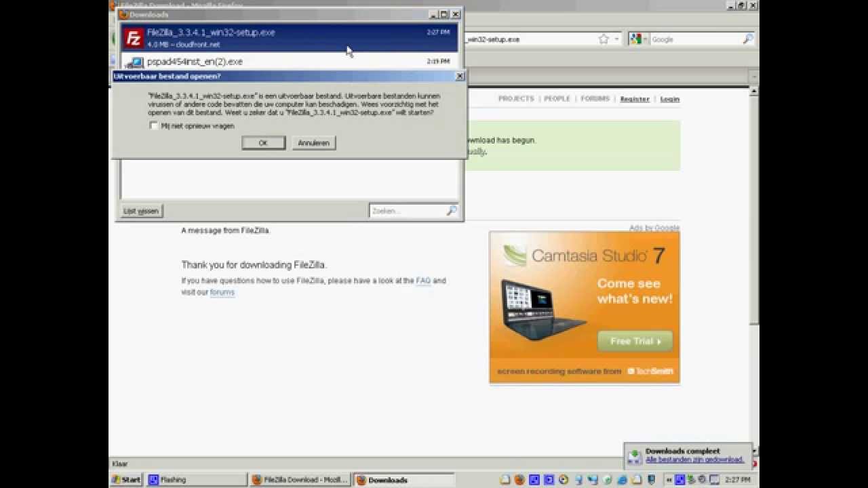This screenshot has height=488, width=868.
Task: Click the green download icon in the notification popup
Action: tap(635, 457)
